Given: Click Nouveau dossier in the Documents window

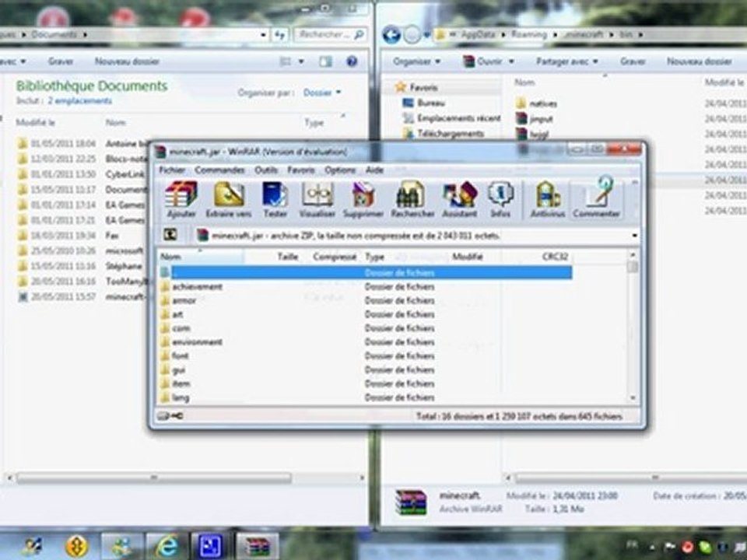Looking at the screenshot, I should click(127, 61).
